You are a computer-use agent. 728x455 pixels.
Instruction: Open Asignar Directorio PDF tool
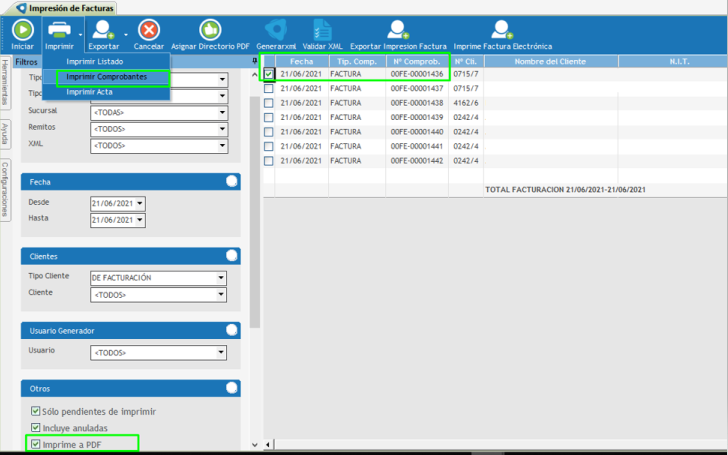pos(210,31)
